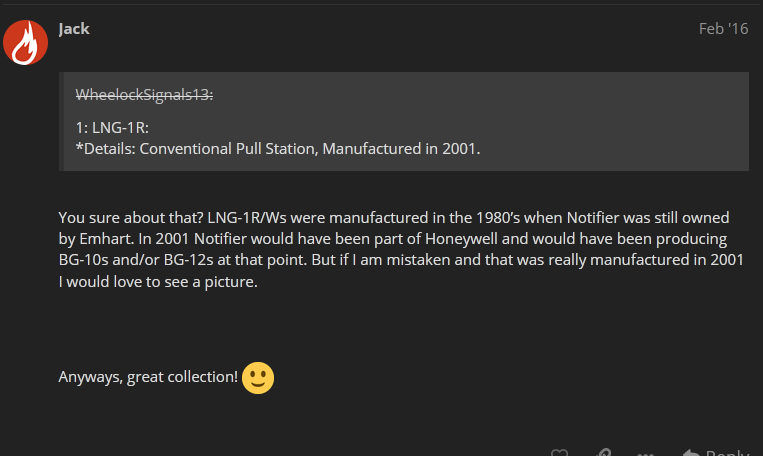Viewport: 763px width, 456px height.
Task: Click the 'Anyways, great collection!' text
Action: coord(148,377)
